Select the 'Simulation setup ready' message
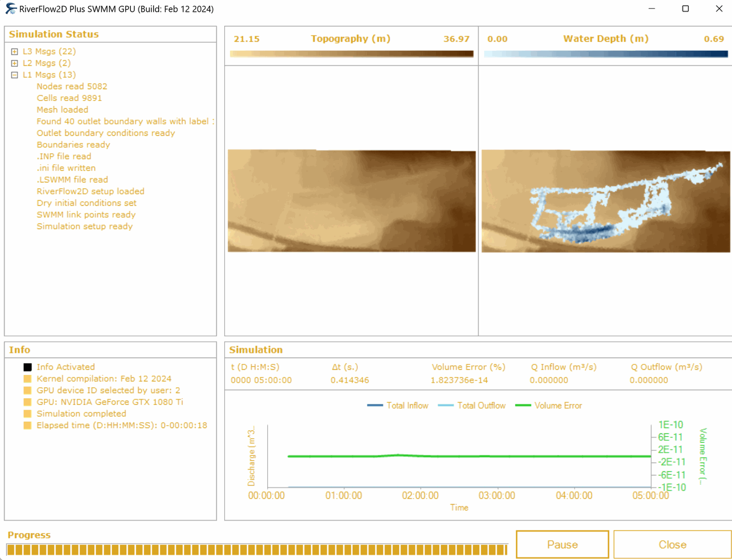This screenshot has height=560, width=732. click(x=85, y=226)
